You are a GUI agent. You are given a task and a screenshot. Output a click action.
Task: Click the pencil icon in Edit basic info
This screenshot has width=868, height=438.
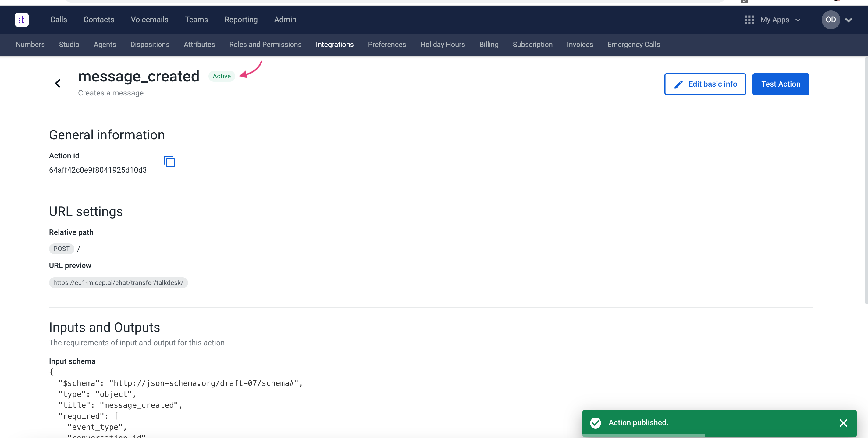tap(678, 84)
